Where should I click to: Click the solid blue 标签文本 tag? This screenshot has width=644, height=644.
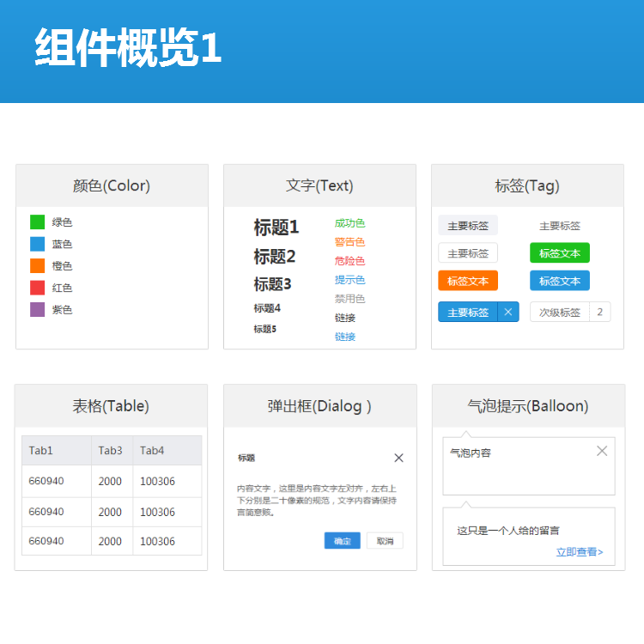click(559, 281)
